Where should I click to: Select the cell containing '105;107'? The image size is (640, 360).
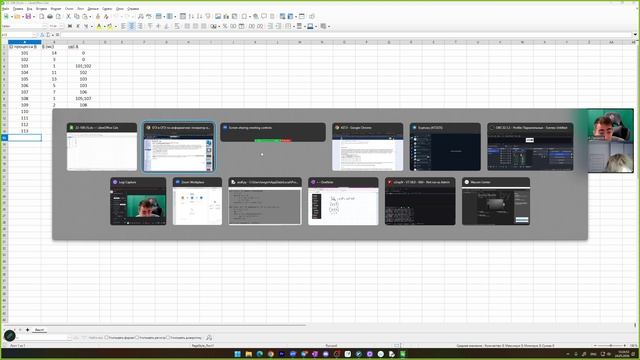[x=83, y=98]
